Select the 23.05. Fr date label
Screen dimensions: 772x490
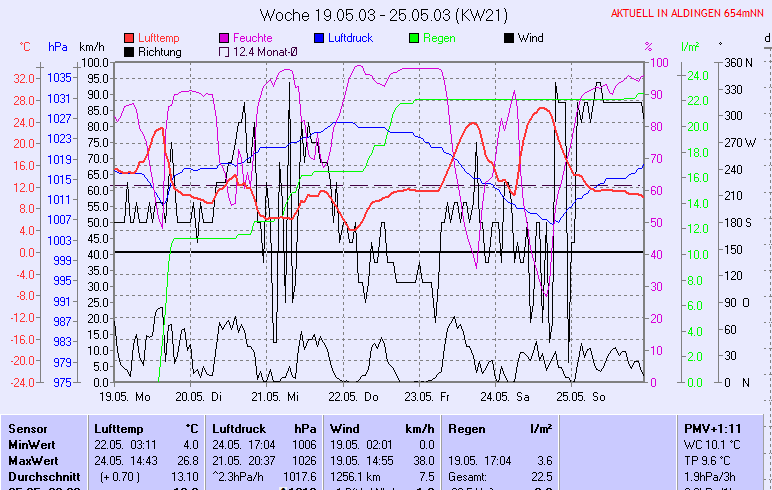coord(428,396)
